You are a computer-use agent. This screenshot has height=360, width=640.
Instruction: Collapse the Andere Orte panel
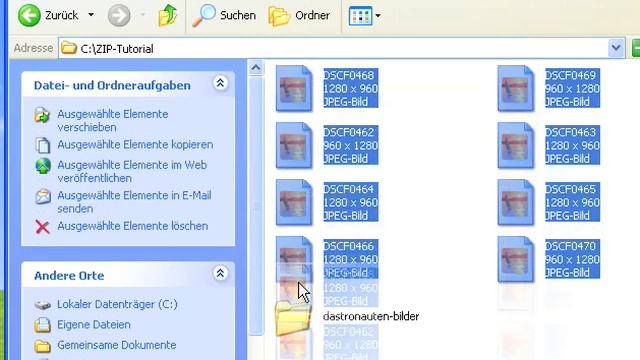[220, 273]
